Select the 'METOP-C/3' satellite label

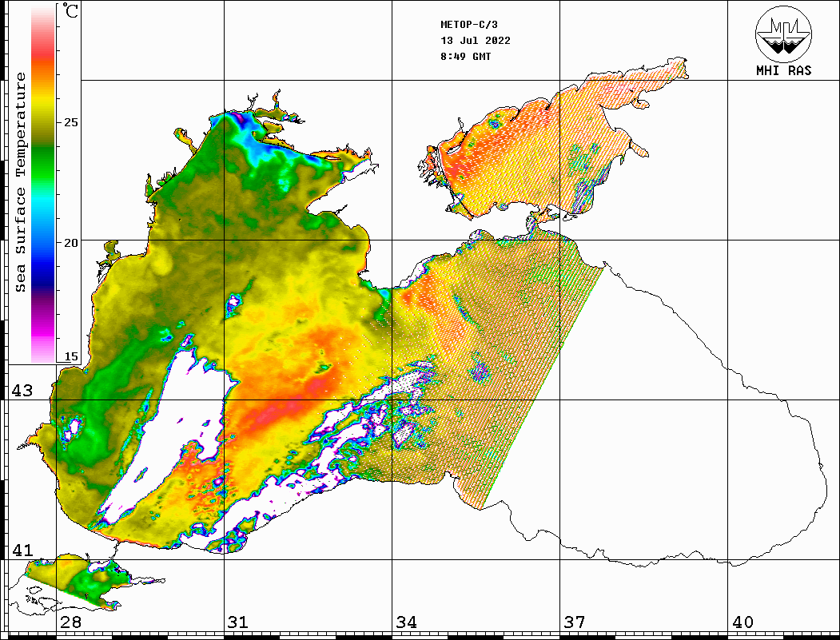[x=468, y=25]
